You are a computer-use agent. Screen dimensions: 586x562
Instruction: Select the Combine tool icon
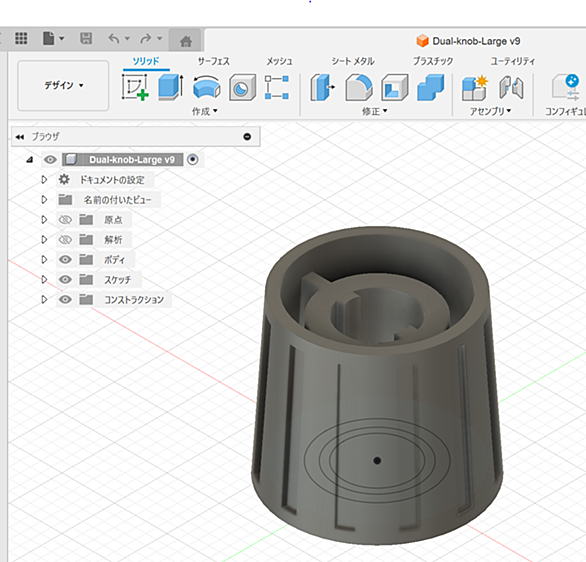pyautogui.click(x=431, y=87)
